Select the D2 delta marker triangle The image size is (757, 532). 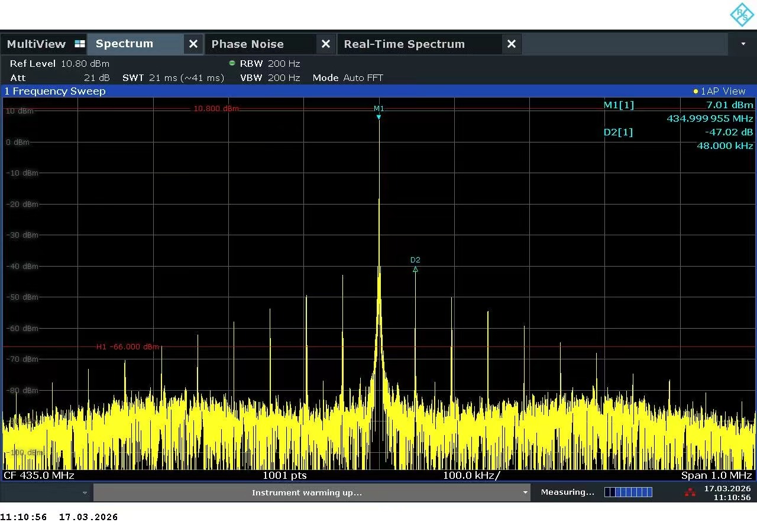(x=415, y=270)
